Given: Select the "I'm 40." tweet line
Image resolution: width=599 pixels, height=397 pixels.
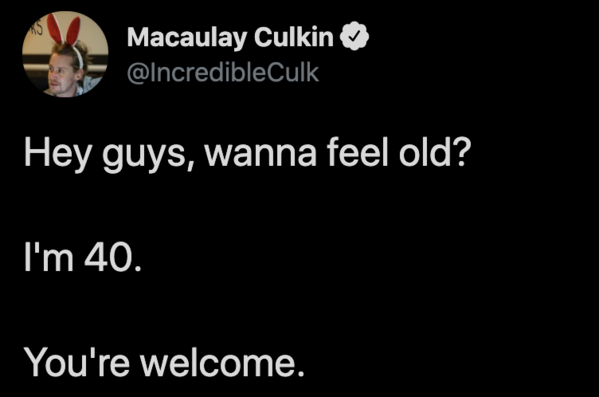Looking at the screenshot, I should tap(83, 258).
